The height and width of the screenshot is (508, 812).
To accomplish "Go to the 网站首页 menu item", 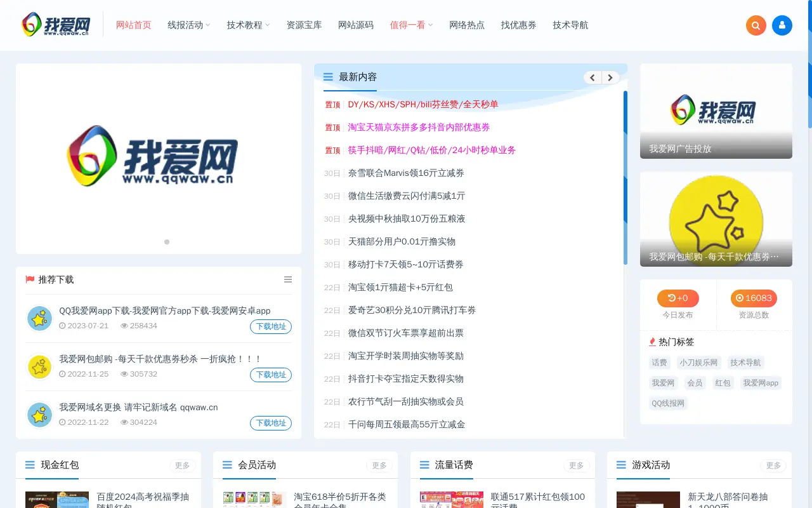I will 134,25.
